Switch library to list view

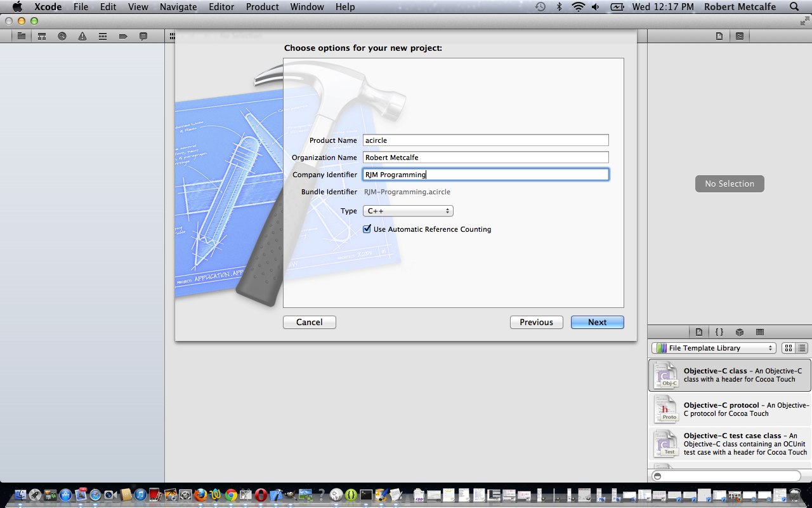click(802, 348)
